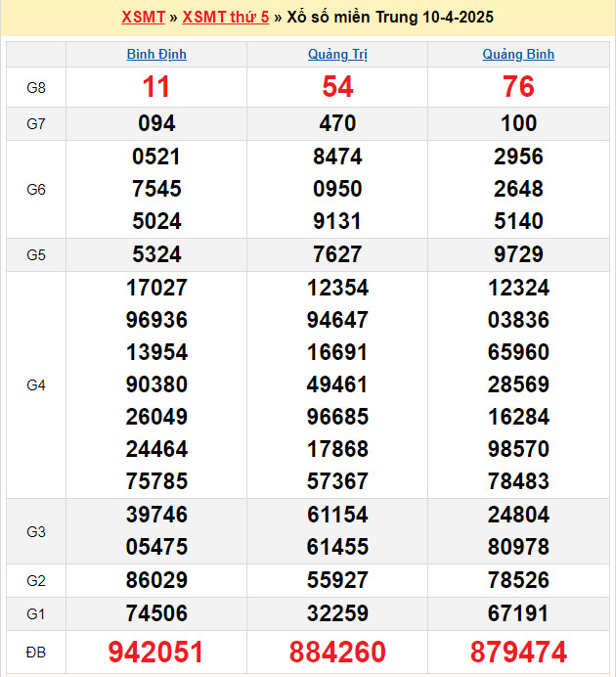
Task: Select Bình Định special prize number 942051
Action: pos(156,653)
